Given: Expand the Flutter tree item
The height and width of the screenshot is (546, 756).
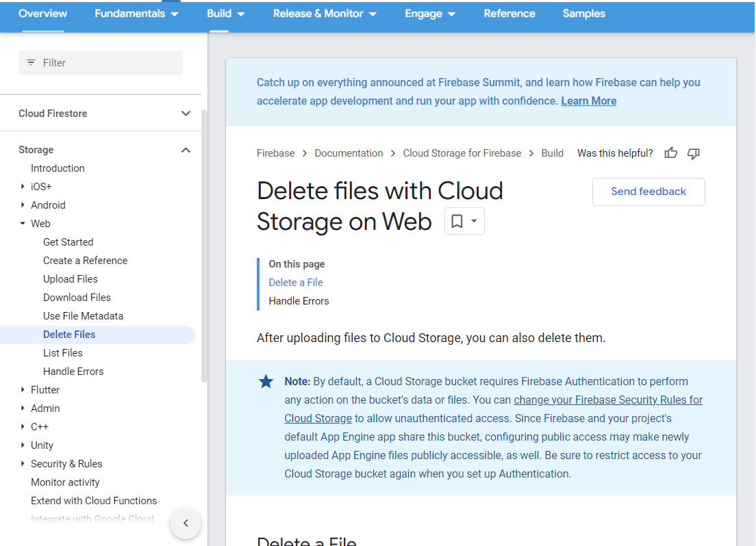Looking at the screenshot, I should [22, 389].
